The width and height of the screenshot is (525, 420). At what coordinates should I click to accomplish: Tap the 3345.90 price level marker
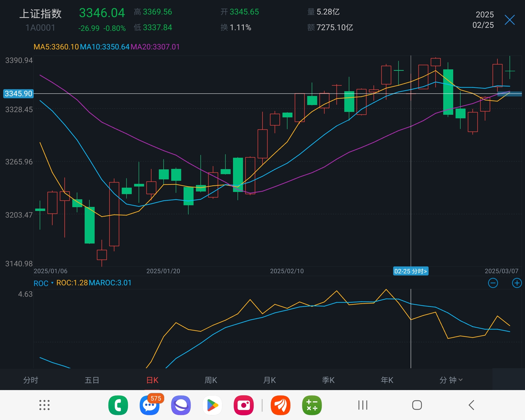tap(18, 94)
